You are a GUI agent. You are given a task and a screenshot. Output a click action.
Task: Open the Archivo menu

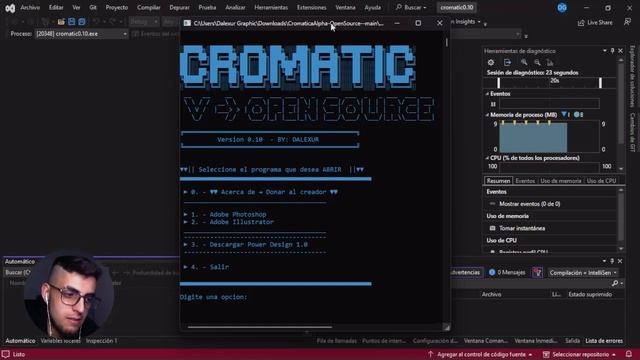coord(30,8)
